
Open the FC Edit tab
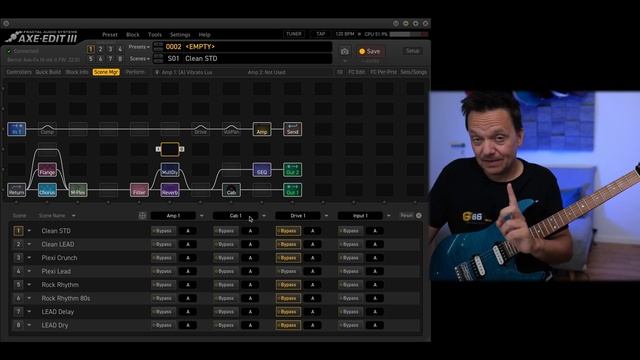(x=356, y=72)
